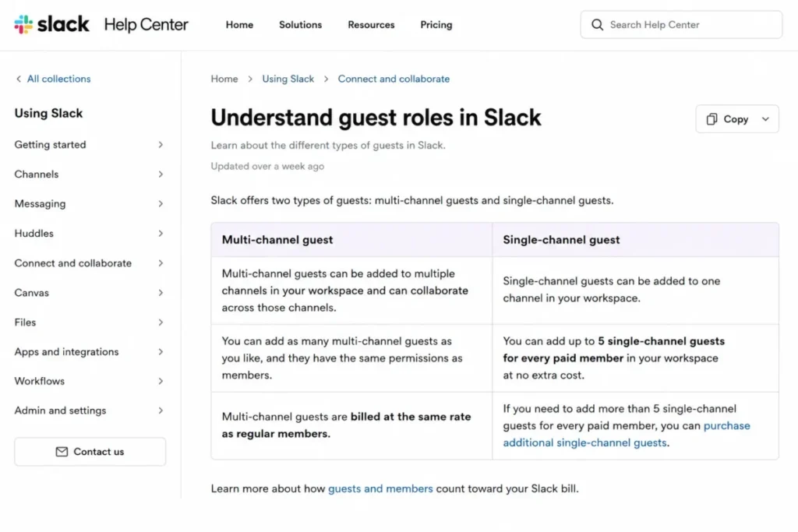This screenshot has height=532, width=798.
Task: Open the Home menu item
Action: 239,25
